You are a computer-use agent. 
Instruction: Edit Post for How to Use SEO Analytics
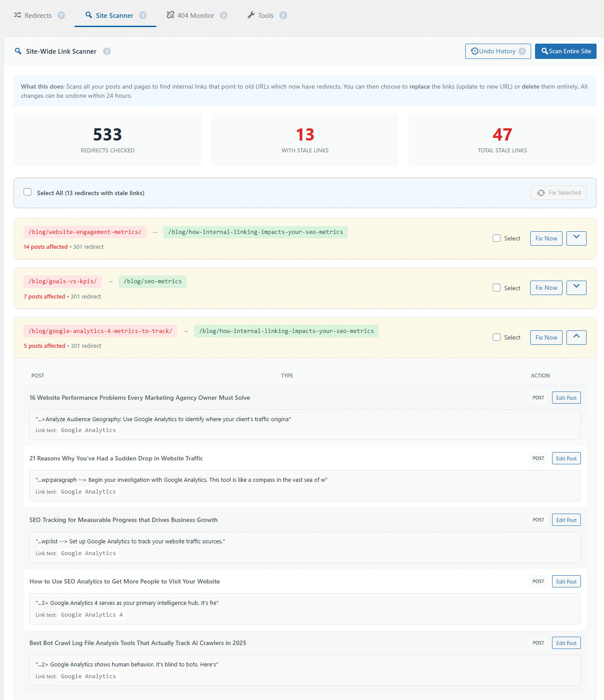[x=566, y=581]
